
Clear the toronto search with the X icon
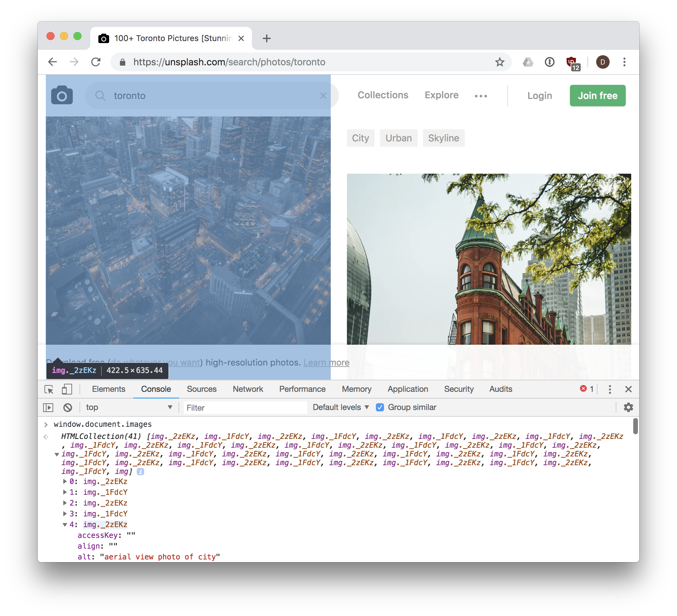(323, 96)
